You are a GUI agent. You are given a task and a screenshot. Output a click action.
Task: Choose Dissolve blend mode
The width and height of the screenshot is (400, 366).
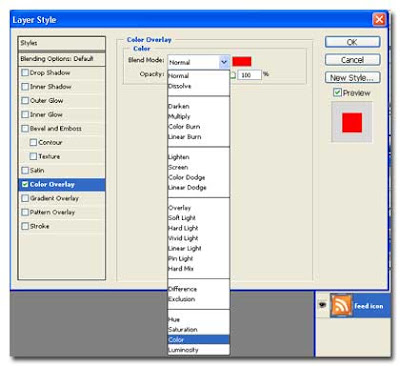pyautogui.click(x=199, y=86)
